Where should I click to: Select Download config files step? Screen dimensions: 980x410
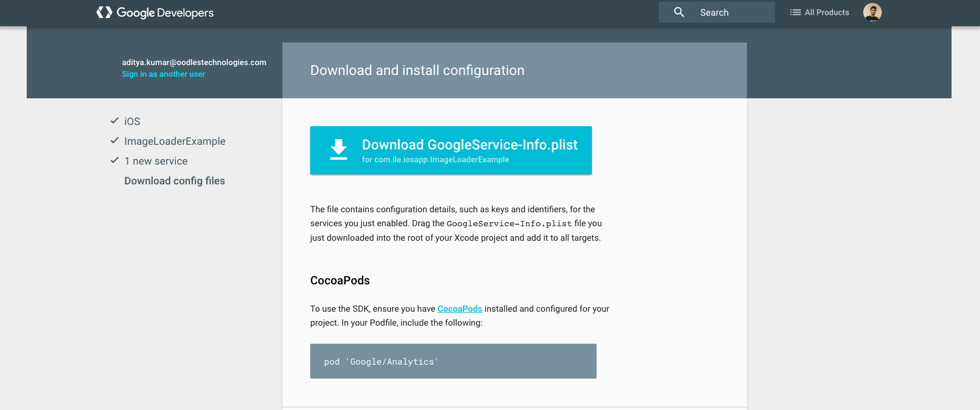click(174, 181)
